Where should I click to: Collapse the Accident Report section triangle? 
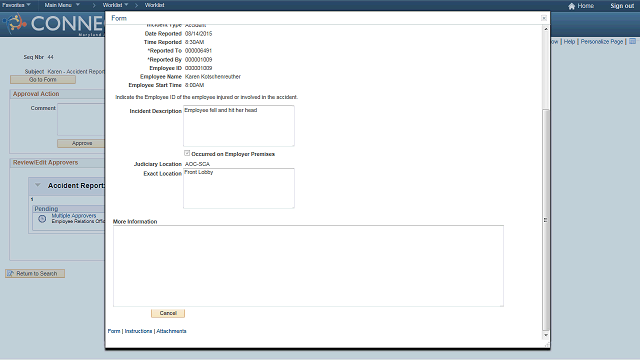(38, 185)
